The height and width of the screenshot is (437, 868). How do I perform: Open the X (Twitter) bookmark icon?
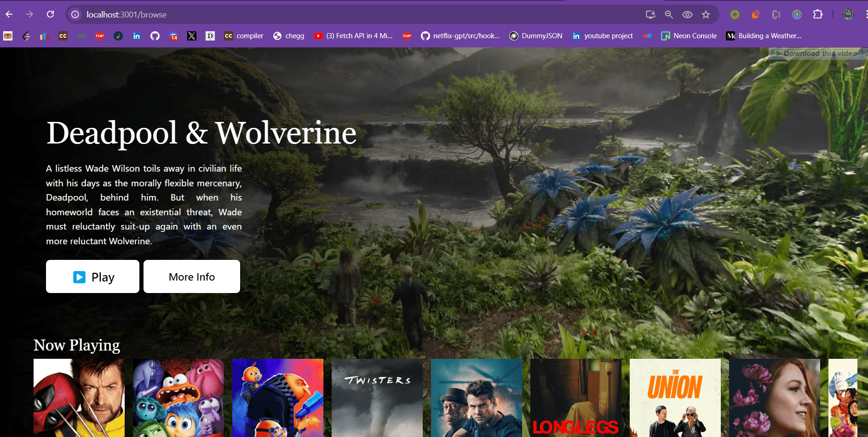tap(192, 36)
